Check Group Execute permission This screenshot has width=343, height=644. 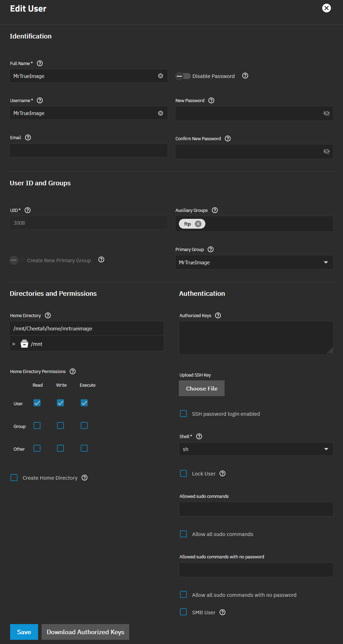84,425
